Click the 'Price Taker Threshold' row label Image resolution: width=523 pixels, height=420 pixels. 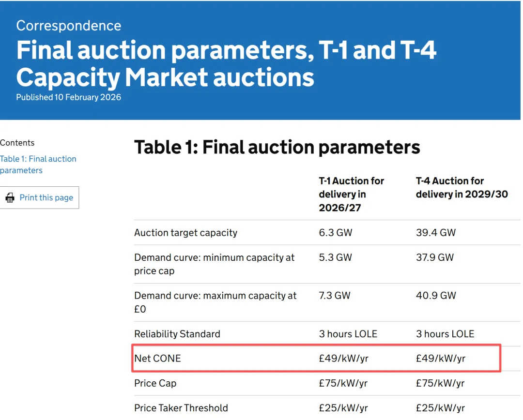pos(181,408)
